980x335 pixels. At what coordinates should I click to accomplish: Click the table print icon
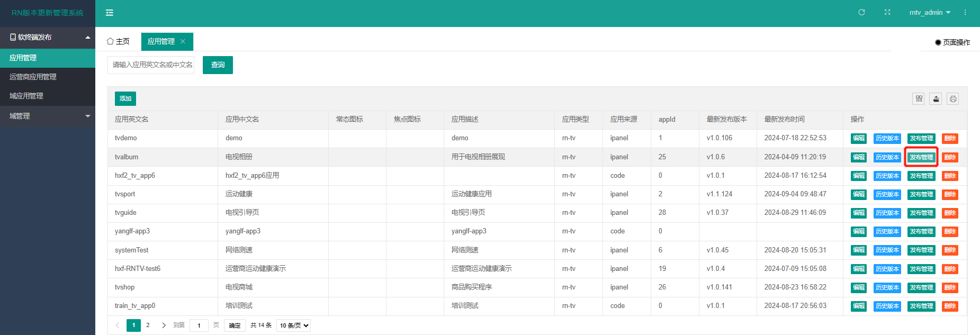click(x=952, y=99)
